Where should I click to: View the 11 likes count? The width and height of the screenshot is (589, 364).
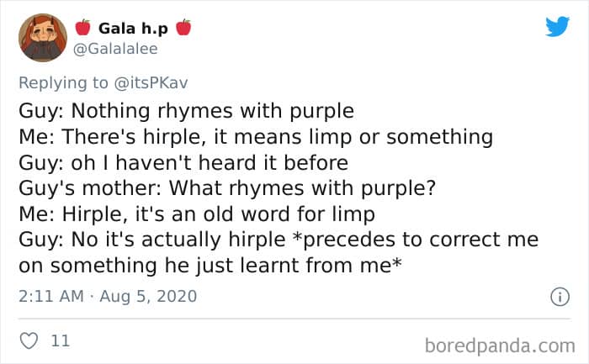pos(61,340)
